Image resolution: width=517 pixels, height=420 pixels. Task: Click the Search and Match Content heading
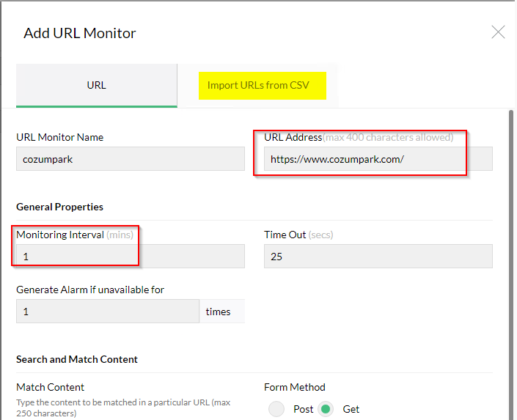click(x=77, y=359)
